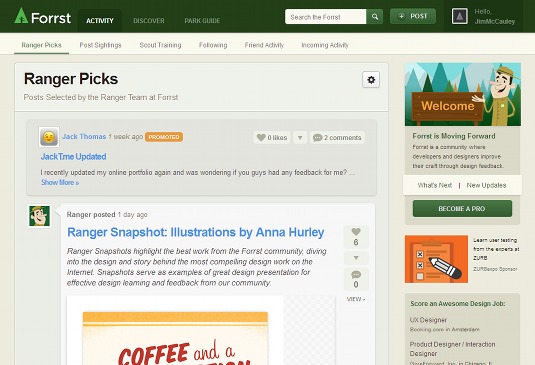Click the search magnifier button
The height and width of the screenshot is (365, 535).
point(375,17)
